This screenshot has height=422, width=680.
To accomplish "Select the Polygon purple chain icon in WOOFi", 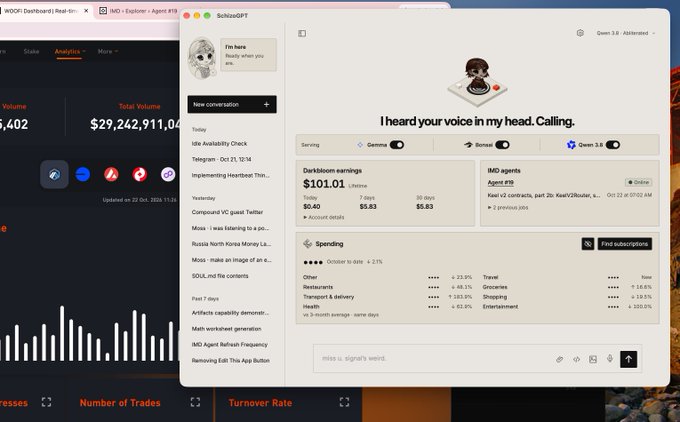I will (x=168, y=174).
